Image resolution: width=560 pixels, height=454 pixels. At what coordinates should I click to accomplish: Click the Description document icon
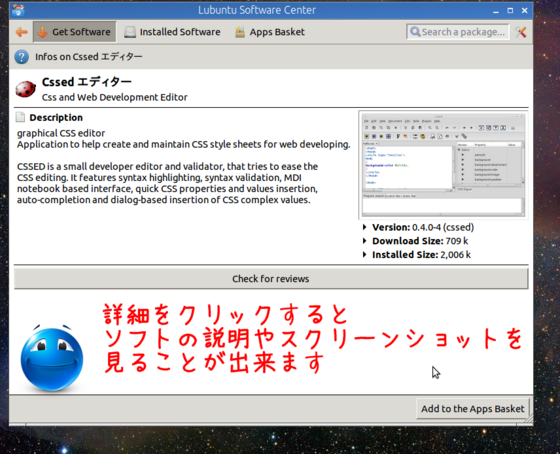[20, 117]
